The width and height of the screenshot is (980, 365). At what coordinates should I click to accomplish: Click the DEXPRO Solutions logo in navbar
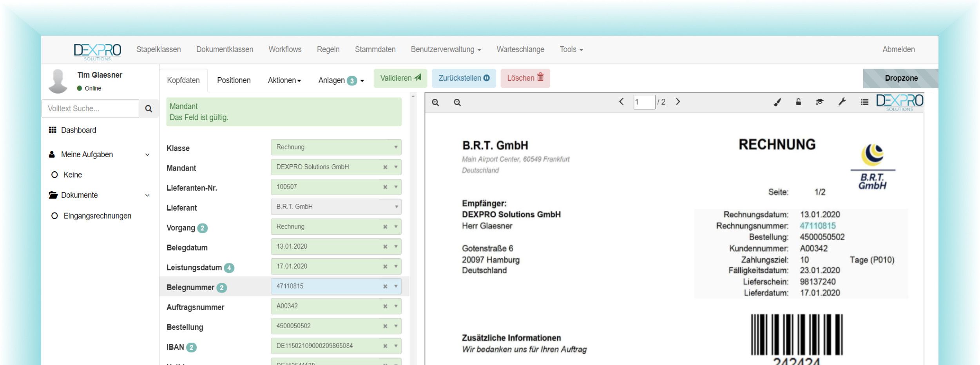coord(97,51)
